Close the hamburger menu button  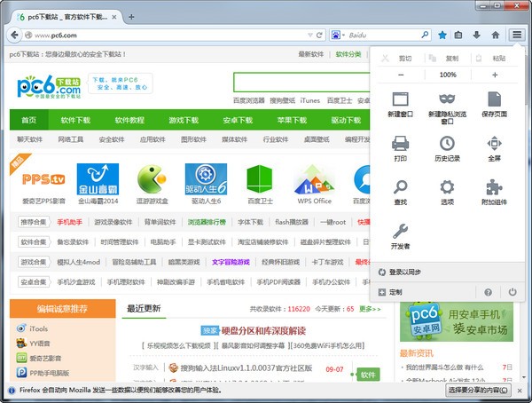coord(516,35)
